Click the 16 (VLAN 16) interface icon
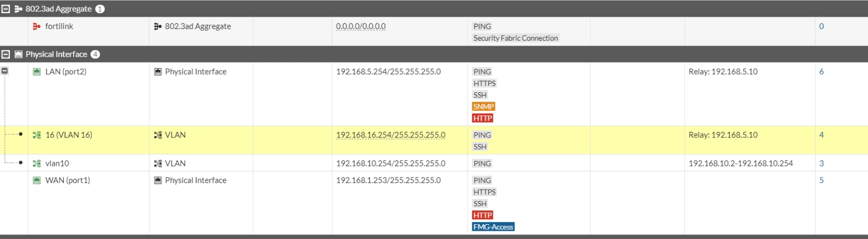This screenshot has width=868, height=239. coord(37,135)
